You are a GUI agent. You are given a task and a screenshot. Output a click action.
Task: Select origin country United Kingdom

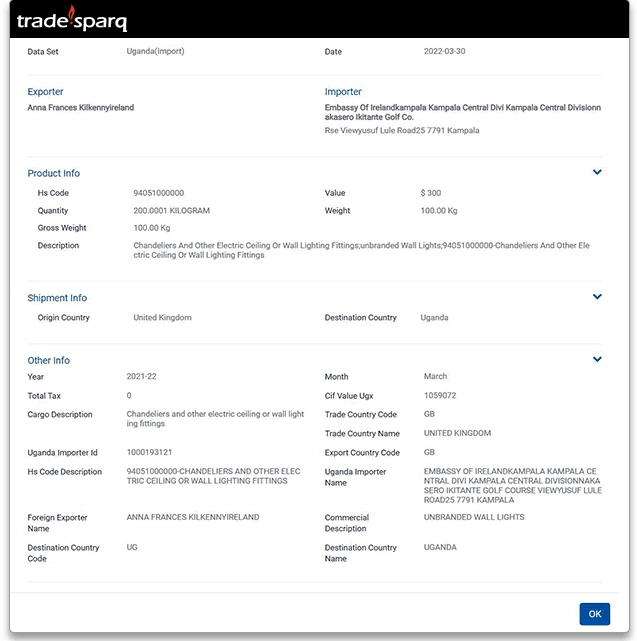pos(162,318)
